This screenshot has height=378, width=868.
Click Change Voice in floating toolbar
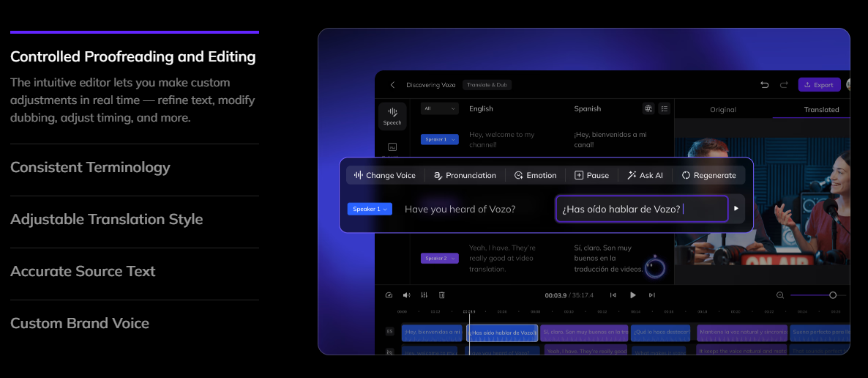pyautogui.click(x=385, y=175)
